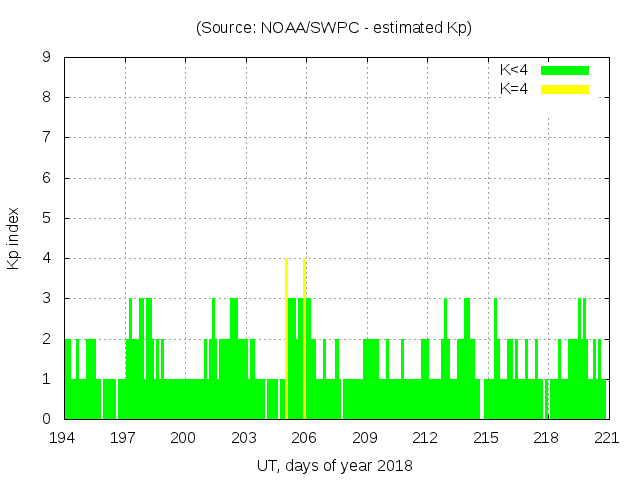Click the yellow Kp=4 bar at day 206

(304, 338)
